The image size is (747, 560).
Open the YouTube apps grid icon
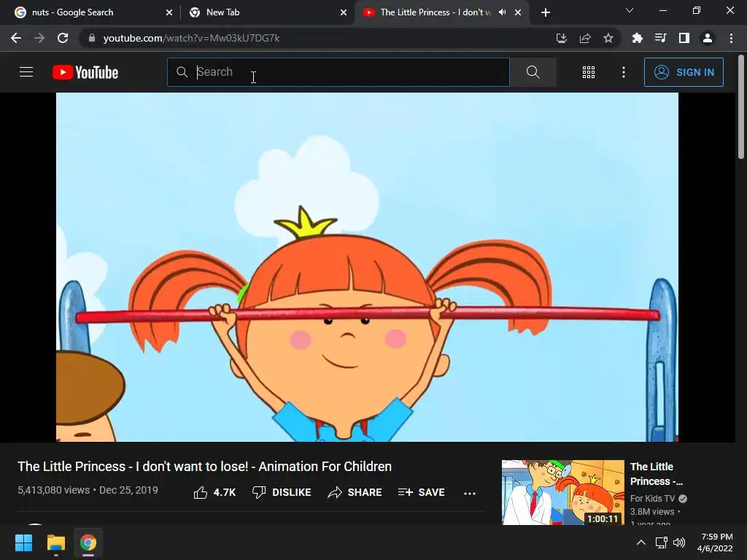point(589,72)
